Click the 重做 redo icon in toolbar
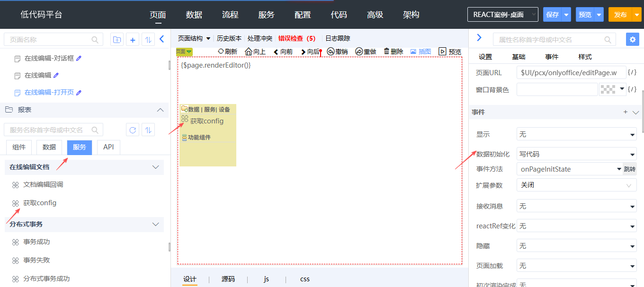 (x=358, y=52)
